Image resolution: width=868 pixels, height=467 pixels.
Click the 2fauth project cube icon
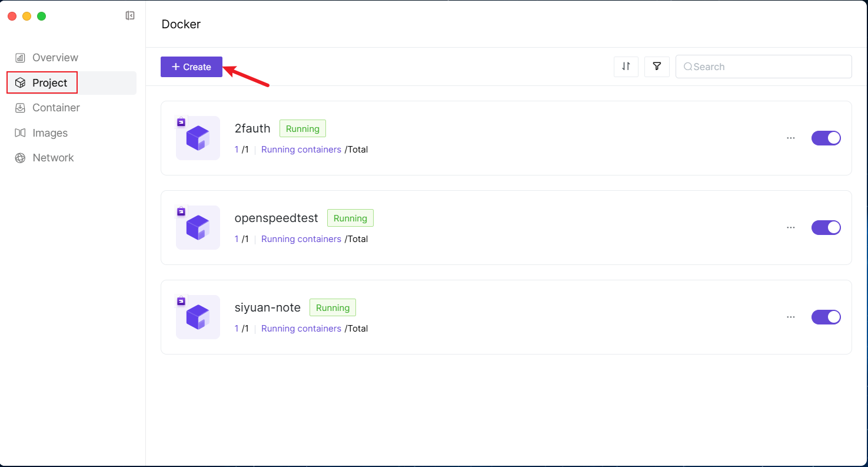[x=198, y=138]
